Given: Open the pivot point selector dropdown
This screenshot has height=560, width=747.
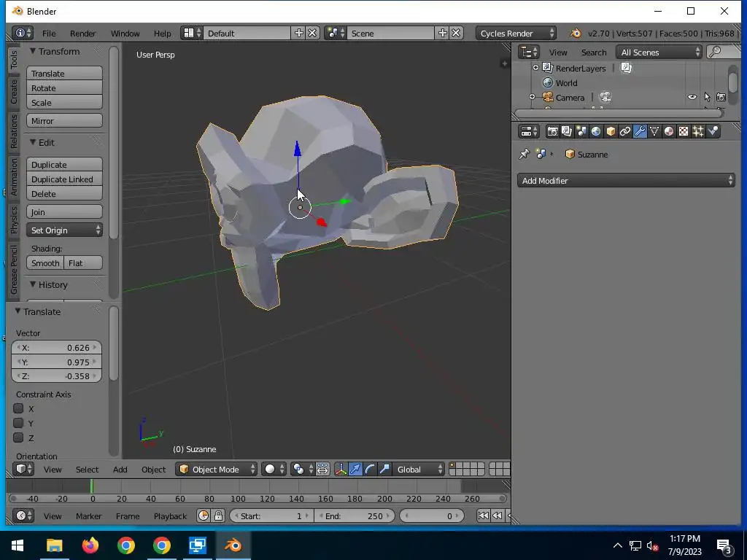Looking at the screenshot, I should 302,470.
